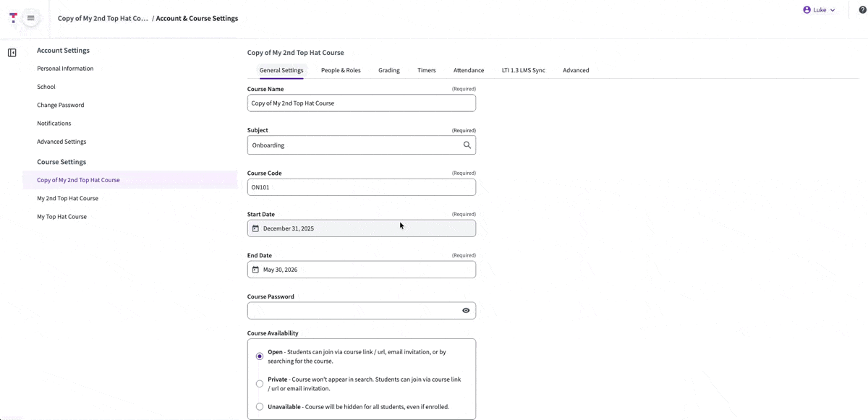The height and width of the screenshot is (420, 868).
Task: Switch to the LTI 1.3 LMS Sync tab
Action: tap(523, 70)
